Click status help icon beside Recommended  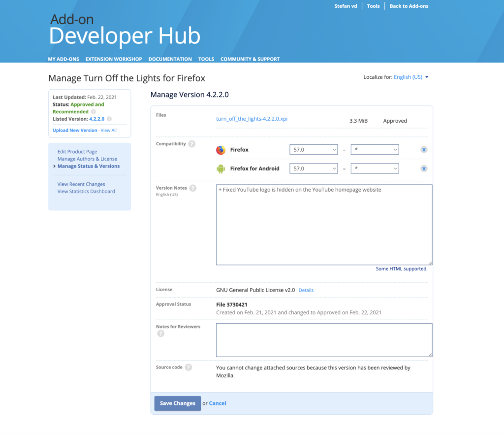(x=94, y=112)
